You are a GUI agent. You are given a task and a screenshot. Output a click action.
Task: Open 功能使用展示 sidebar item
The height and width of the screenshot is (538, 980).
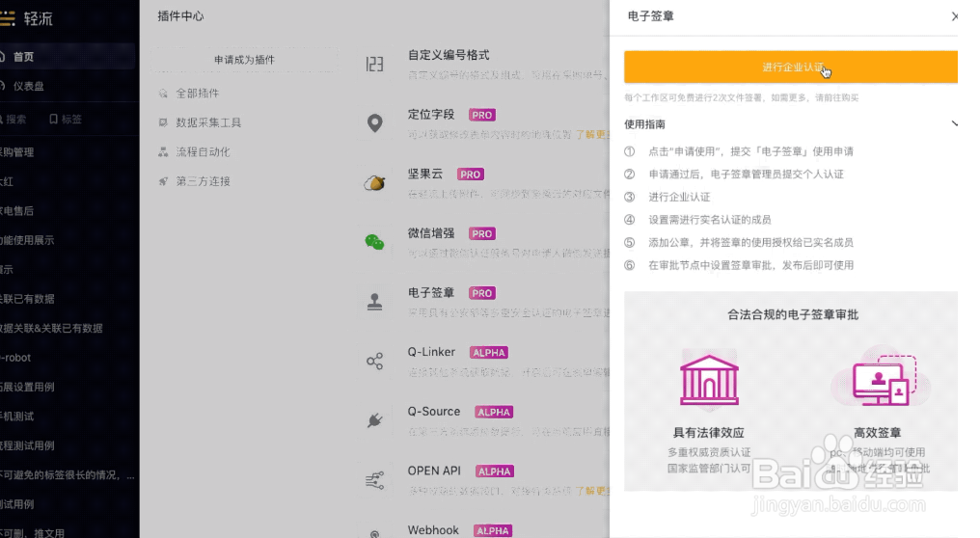27,240
